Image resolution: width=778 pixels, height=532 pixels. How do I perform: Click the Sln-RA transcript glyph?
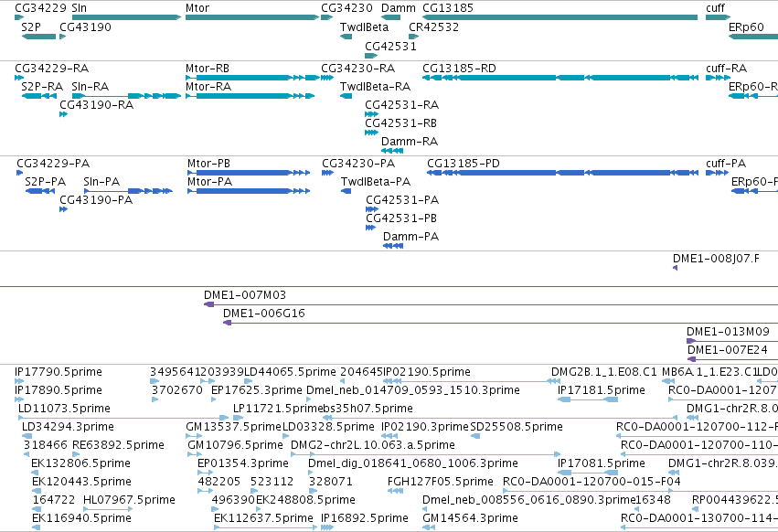(126, 96)
